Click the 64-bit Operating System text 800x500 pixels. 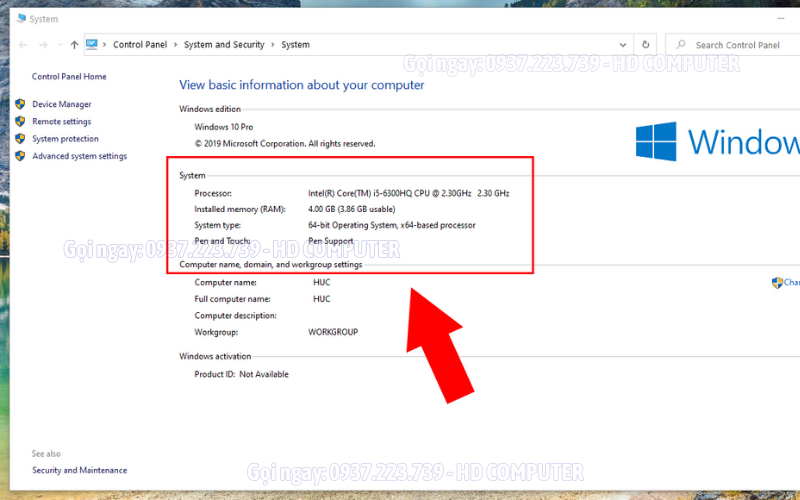pos(391,225)
